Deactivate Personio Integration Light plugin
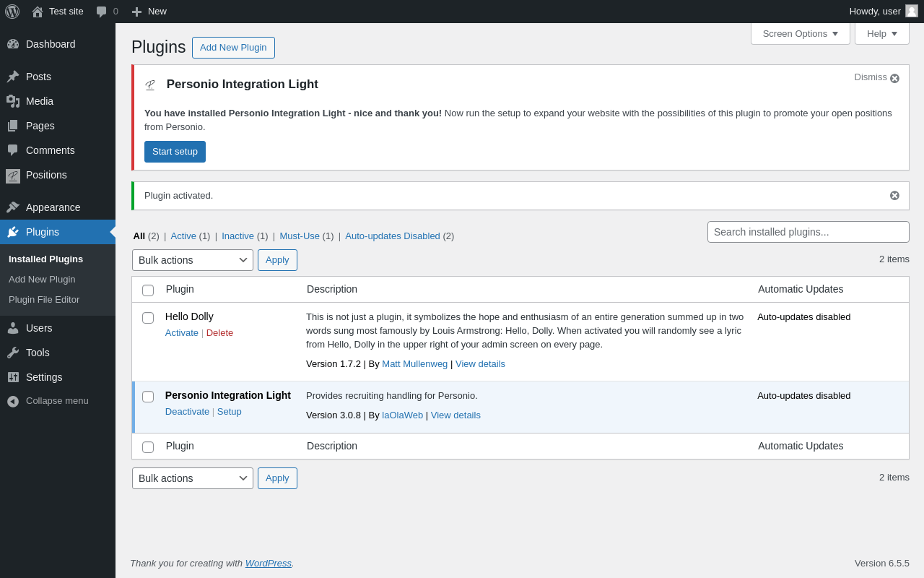The width and height of the screenshot is (924, 578). click(x=187, y=412)
